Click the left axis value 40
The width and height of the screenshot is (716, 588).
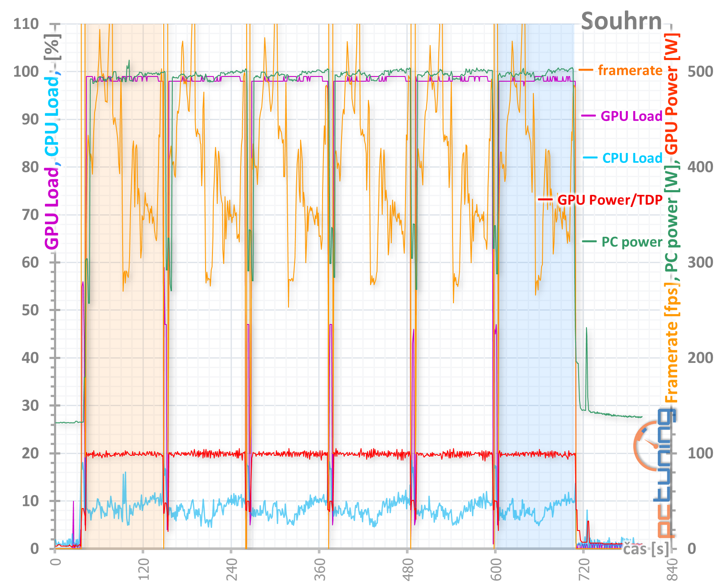pos(30,358)
